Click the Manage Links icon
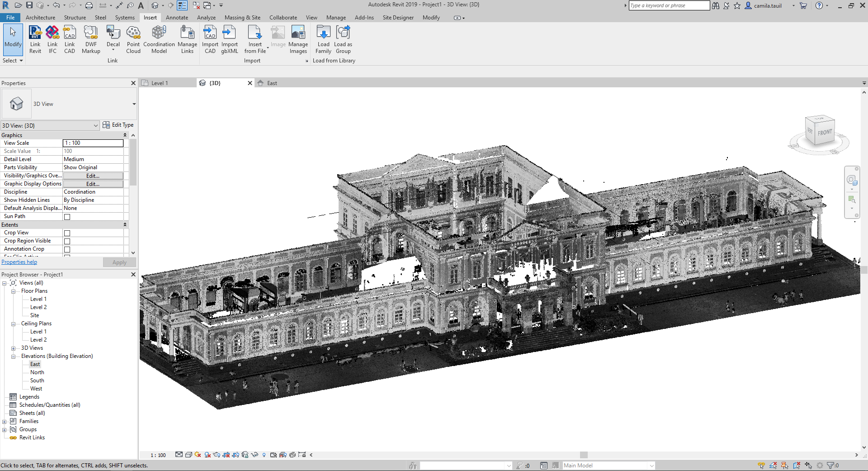 (x=187, y=38)
